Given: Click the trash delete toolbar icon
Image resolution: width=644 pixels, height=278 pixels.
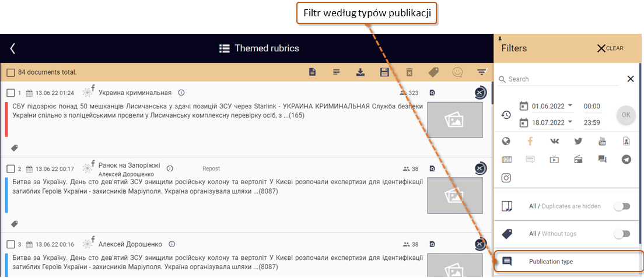Looking at the screenshot, I should click(409, 73).
